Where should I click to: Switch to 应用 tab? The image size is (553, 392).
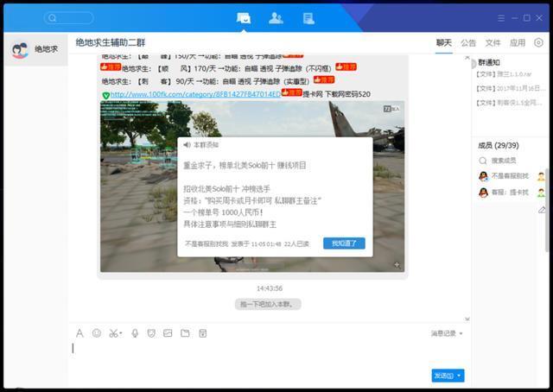click(x=518, y=43)
